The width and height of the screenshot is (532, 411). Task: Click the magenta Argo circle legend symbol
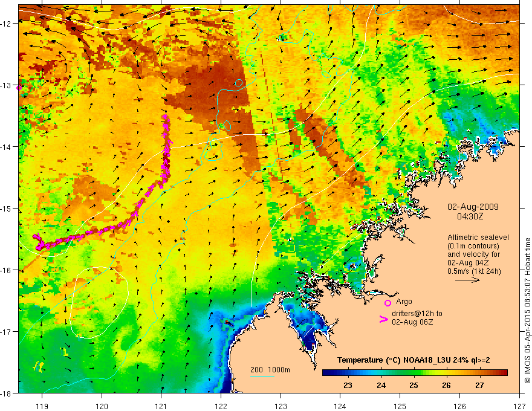[388, 303]
